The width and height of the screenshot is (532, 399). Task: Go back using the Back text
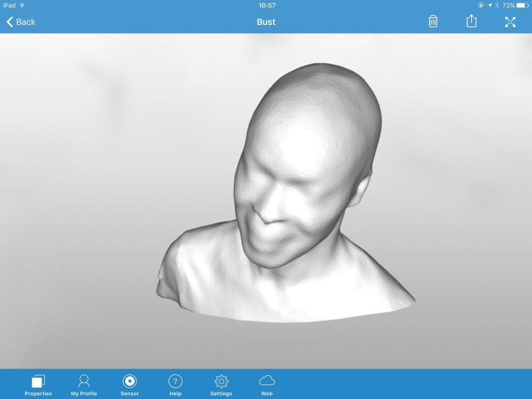point(25,22)
